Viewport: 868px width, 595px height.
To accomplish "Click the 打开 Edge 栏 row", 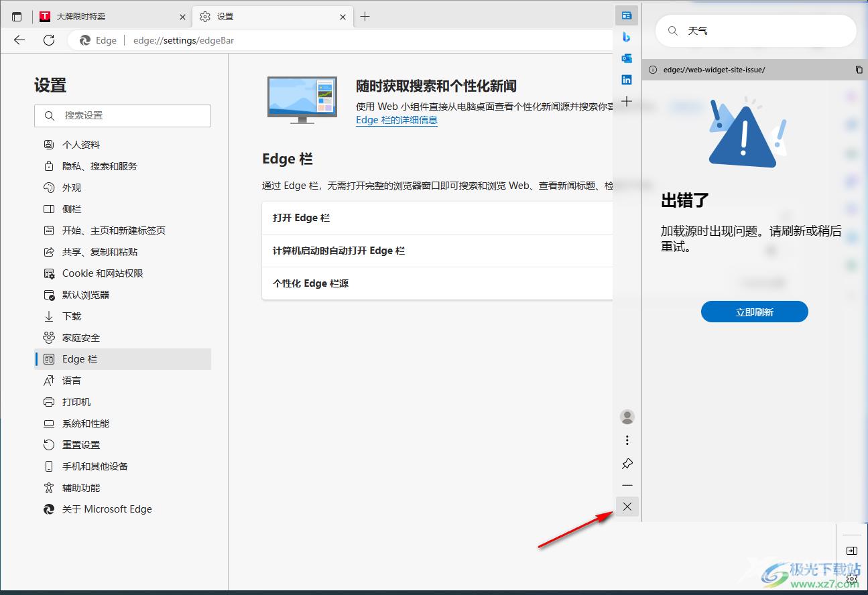I will (438, 218).
